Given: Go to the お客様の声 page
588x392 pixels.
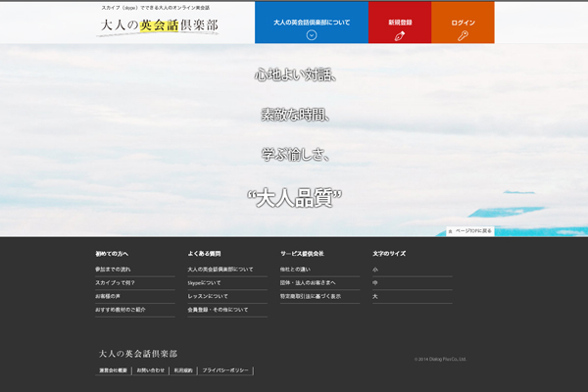Looking at the screenshot, I should coord(111,295).
